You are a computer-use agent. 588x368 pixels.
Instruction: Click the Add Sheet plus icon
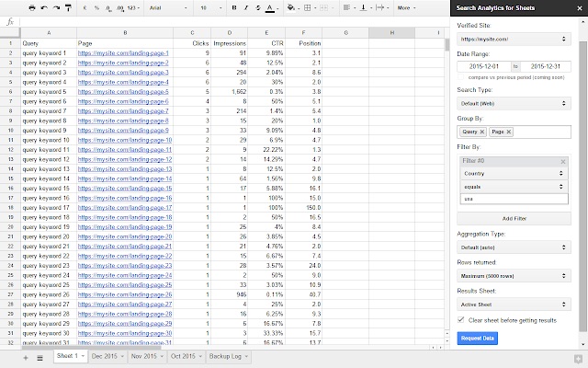coord(26,357)
